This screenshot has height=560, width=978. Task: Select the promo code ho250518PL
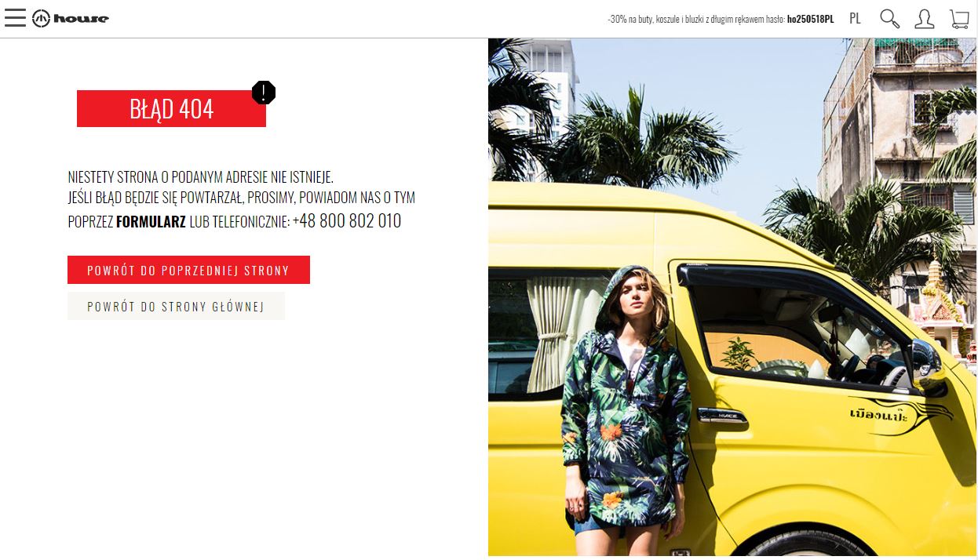pyautogui.click(x=810, y=19)
